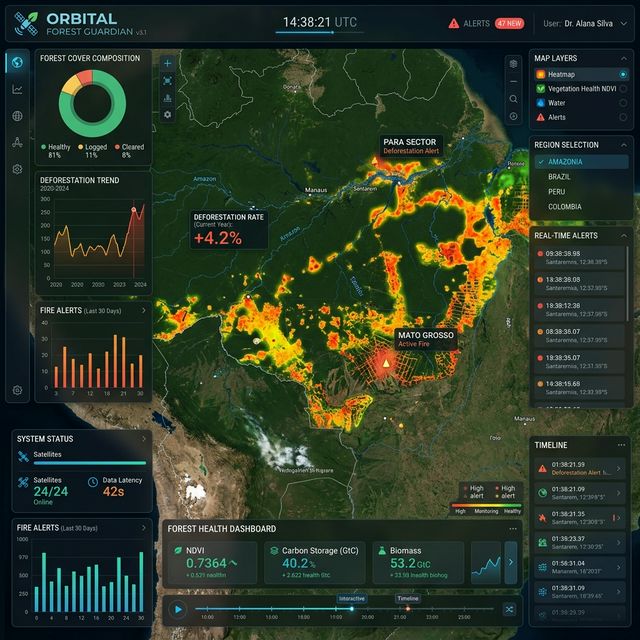Collapse the Region Selection panel

(x=623, y=144)
